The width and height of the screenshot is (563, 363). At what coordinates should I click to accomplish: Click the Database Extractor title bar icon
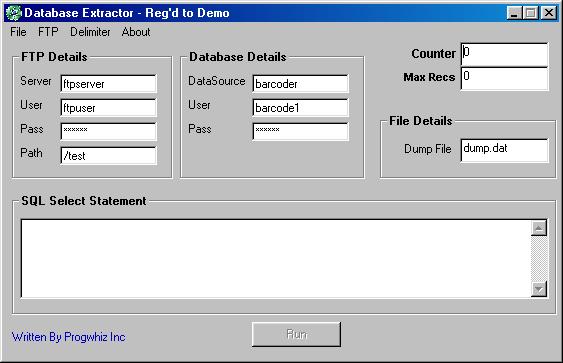pyautogui.click(x=14, y=13)
